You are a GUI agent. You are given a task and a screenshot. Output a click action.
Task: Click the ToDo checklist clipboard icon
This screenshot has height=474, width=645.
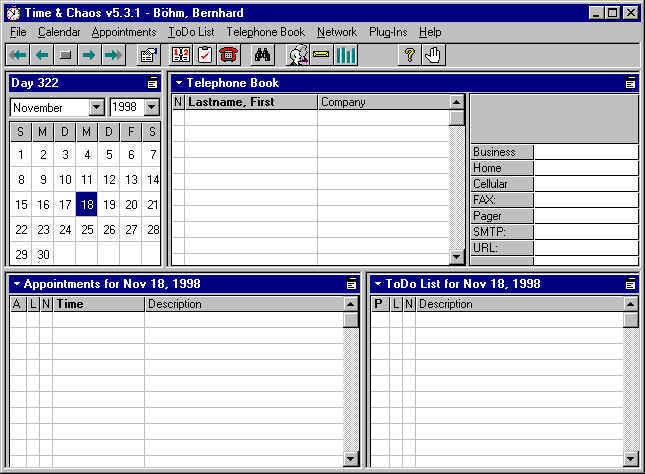[x=204, y=55]
